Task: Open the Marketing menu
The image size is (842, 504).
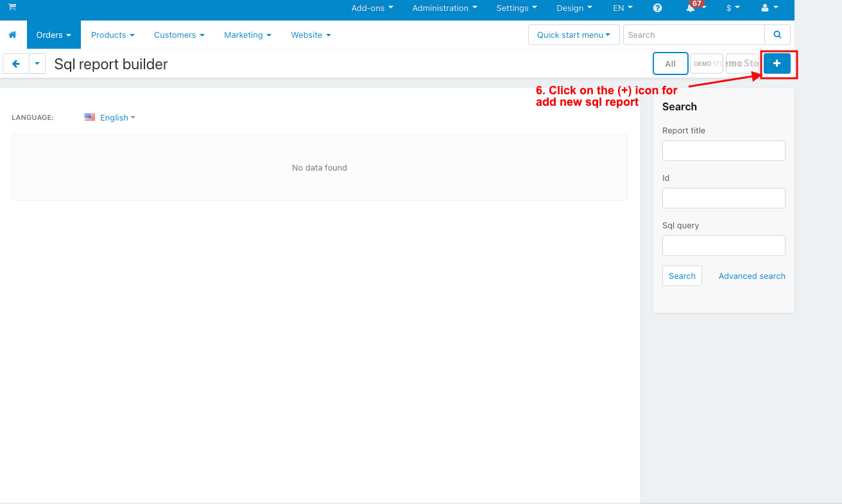Action: pos(248,35)
